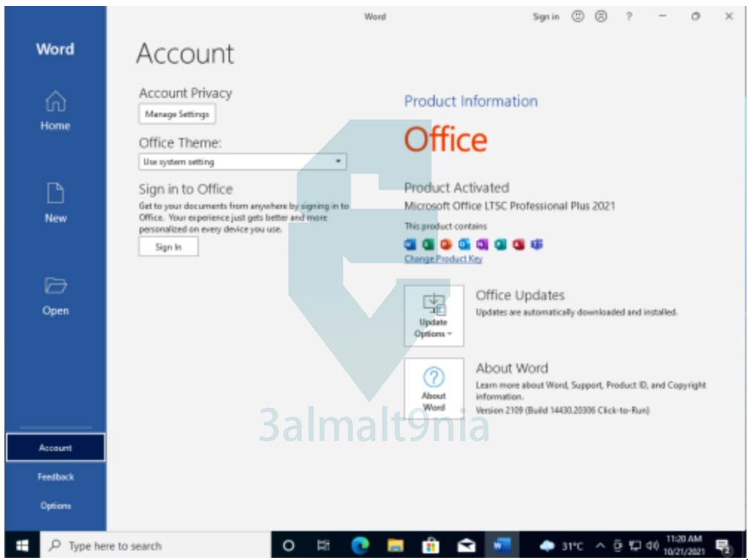Open Mail app from taskbar
The image size is (748, 560).
[466, 545]
